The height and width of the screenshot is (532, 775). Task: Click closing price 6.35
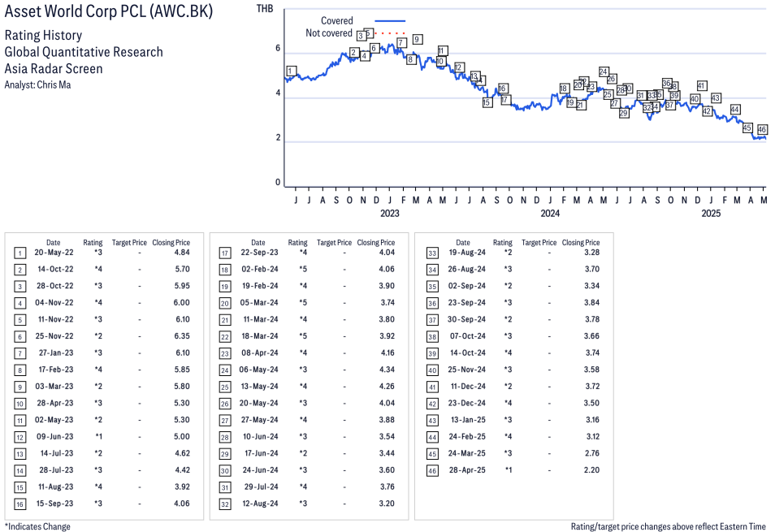tap(183, 336)
